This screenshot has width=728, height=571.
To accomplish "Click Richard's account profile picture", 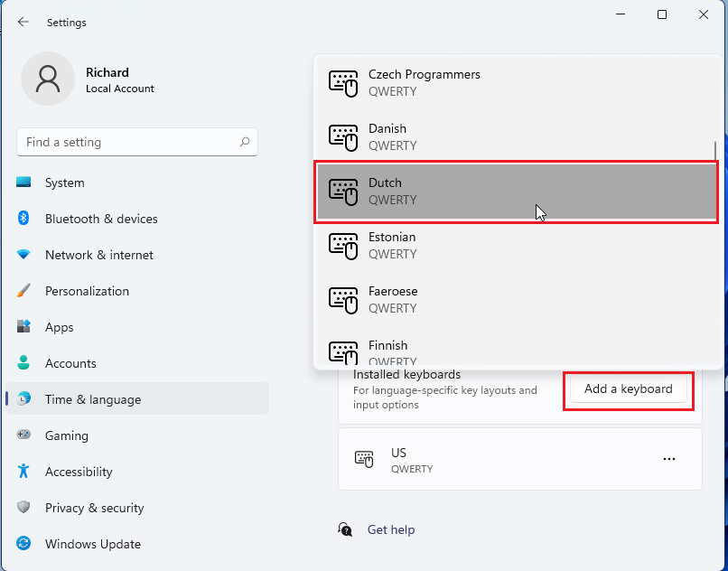I will tap(46, 80).
